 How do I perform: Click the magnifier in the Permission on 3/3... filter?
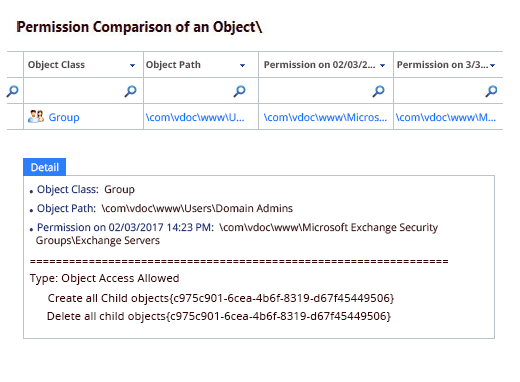click(491, 91)
